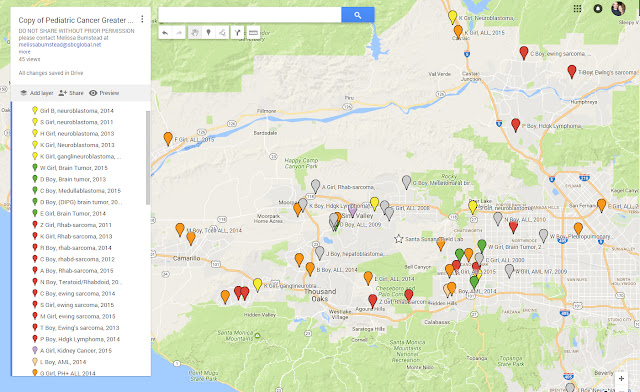Select the hand pan tool

click(195, 33)
